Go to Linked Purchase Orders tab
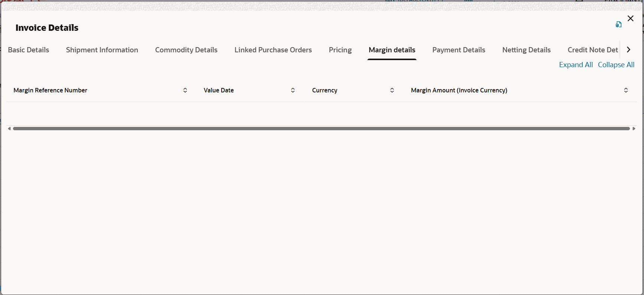This screenshot has width=644, height=295. click(x=273, y=50)
